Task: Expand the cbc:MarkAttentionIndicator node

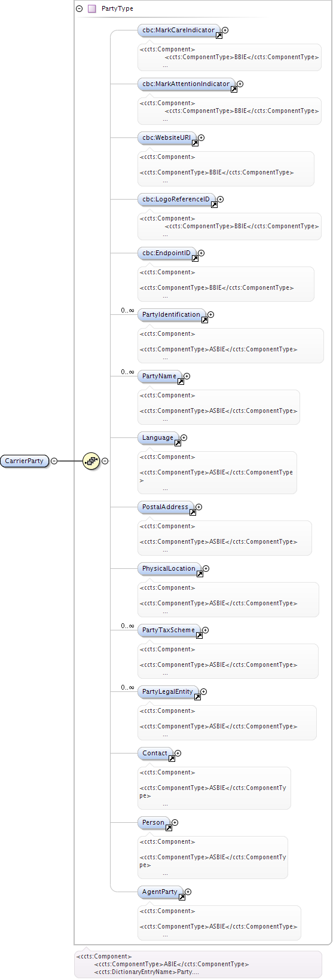Action: coord(240,84)
